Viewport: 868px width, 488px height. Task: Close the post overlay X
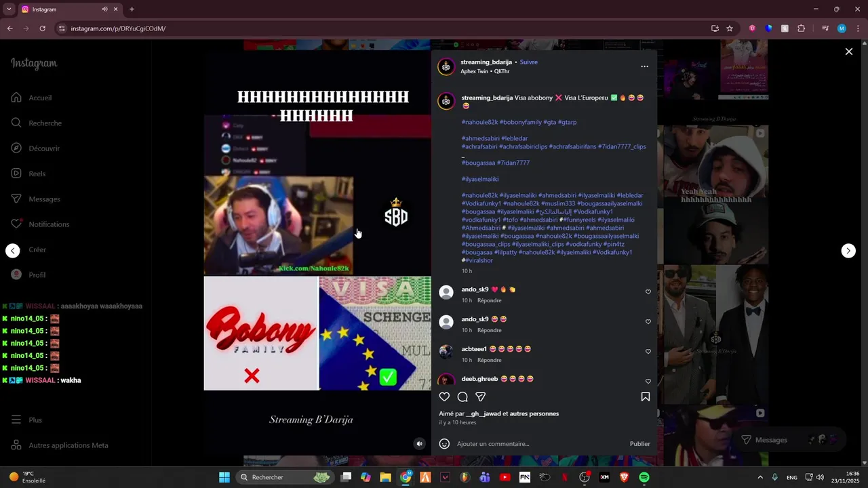click(x=848, y=52)
